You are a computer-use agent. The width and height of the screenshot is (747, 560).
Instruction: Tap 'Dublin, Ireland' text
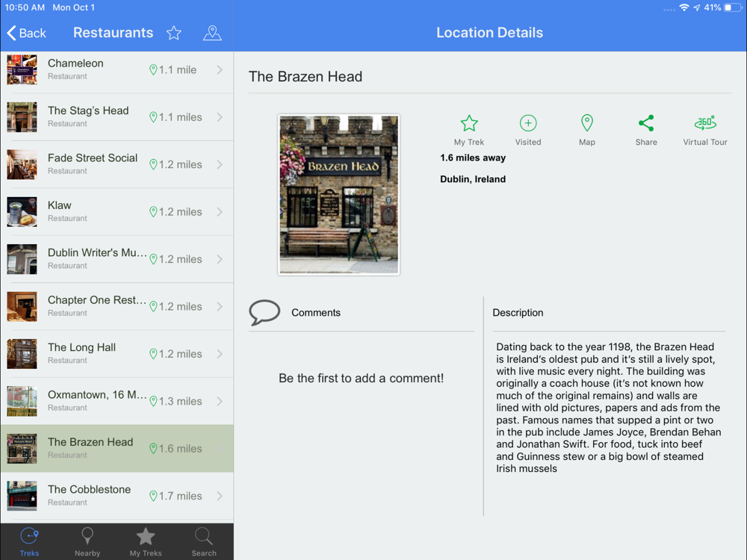(473, 179)
